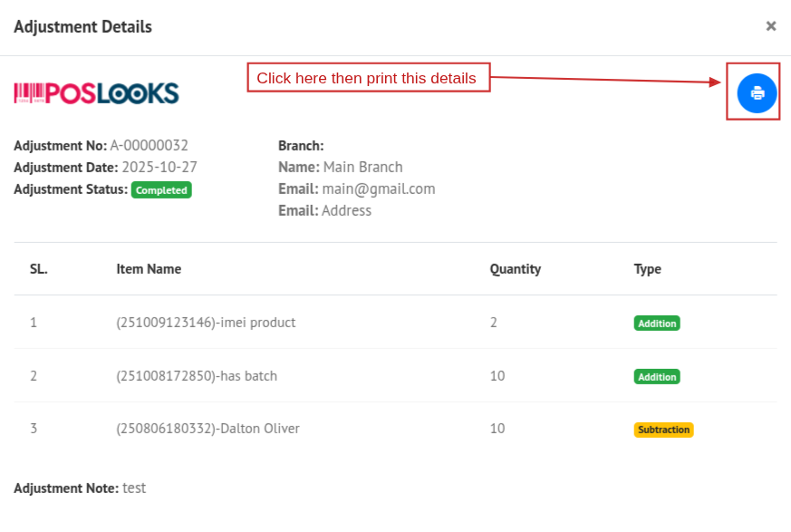Click the green Completed status badge
The image size is (791, 532).
[x=161, y=190]
